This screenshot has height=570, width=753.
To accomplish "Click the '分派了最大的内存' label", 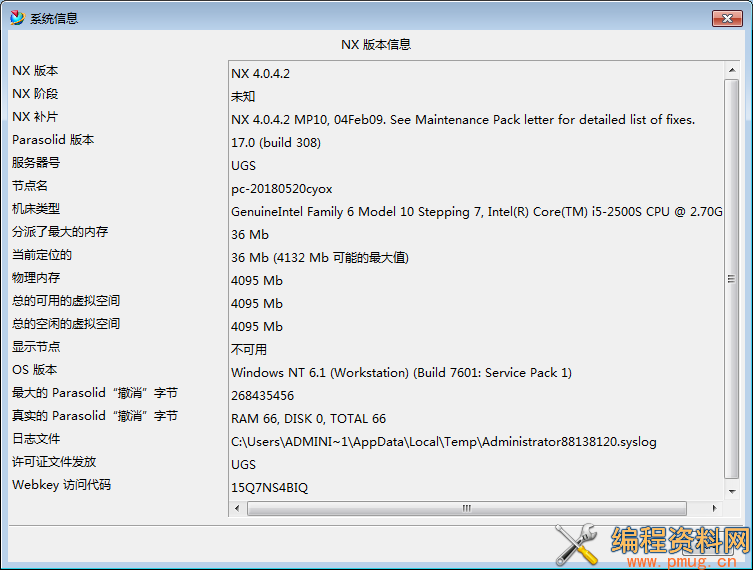I will 60,232.
